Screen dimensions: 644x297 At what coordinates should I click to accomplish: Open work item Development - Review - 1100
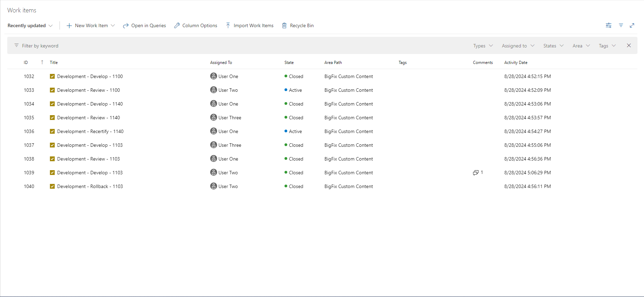click(x=88, y=90)
